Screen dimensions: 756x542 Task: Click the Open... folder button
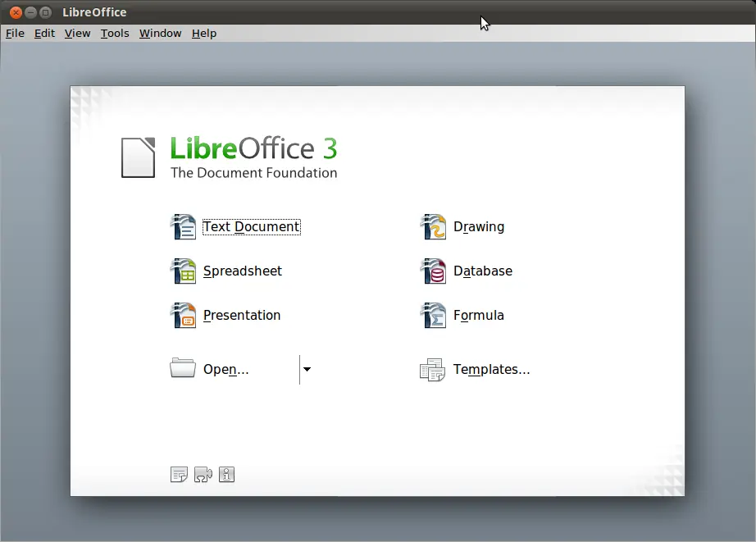point(225,370)
